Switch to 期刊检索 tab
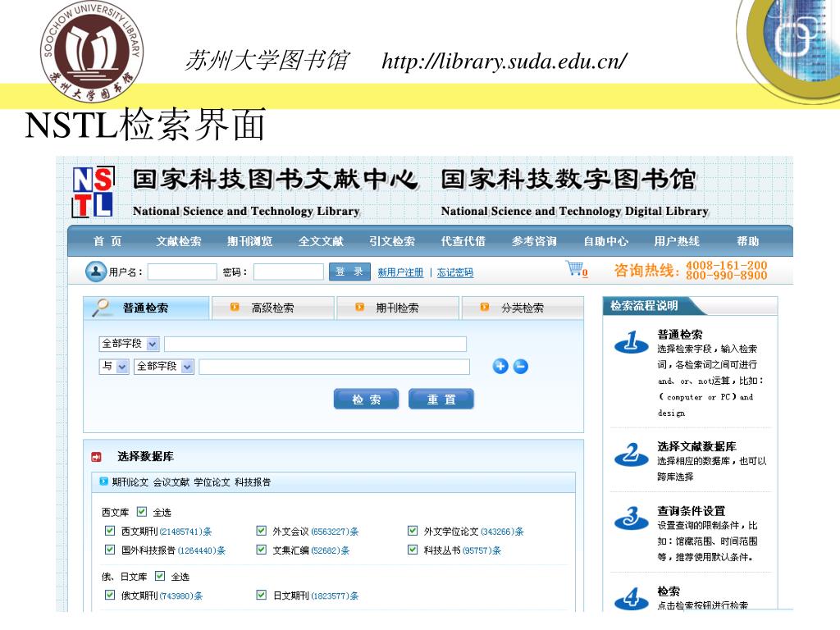The image size is (840, 630). [x=398, y=308]
